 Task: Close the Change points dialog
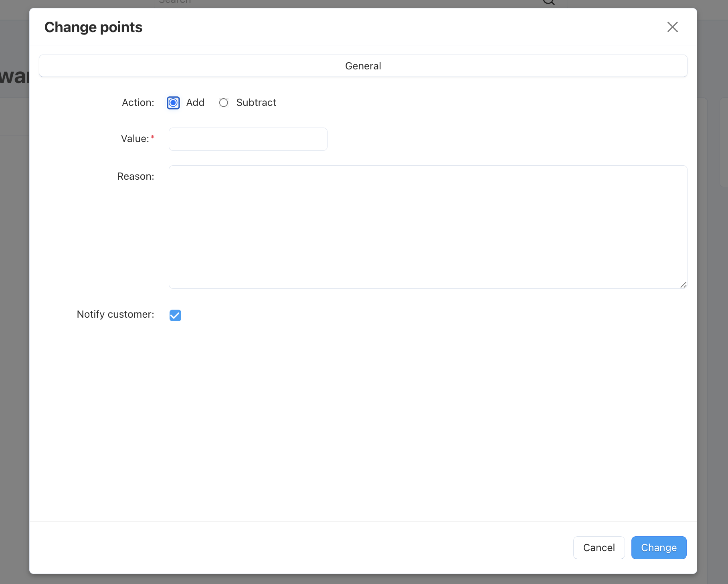point(672,27)
